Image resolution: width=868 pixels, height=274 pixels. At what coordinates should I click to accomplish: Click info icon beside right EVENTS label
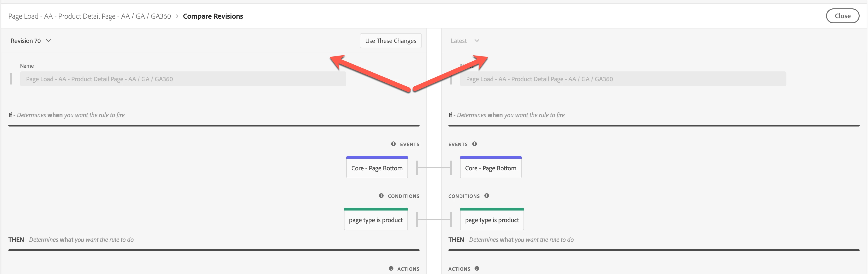pos(474,144)
